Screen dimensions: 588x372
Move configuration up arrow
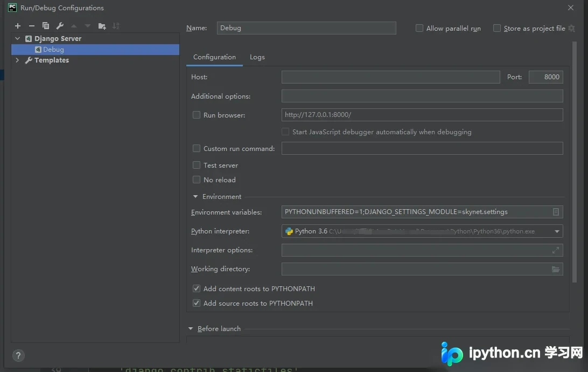pyautogui.click(x=74, y=26)
